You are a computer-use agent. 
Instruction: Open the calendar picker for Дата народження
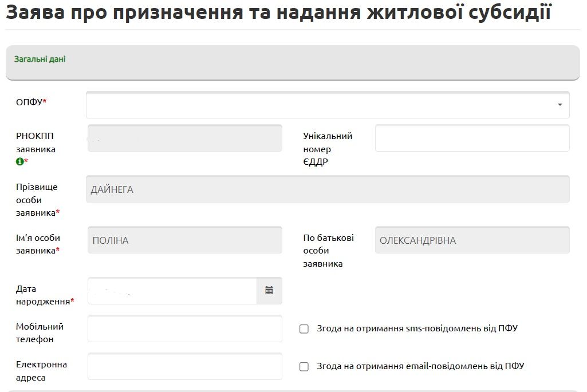point(270,291)
